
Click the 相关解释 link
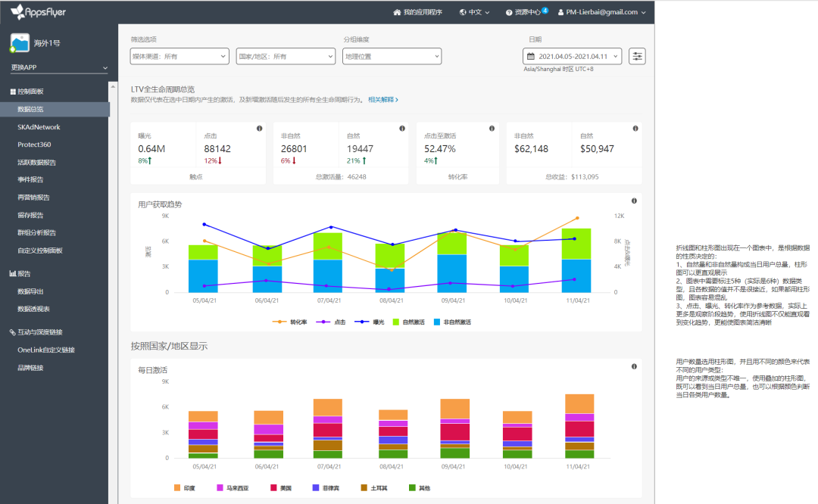[382, 99]
